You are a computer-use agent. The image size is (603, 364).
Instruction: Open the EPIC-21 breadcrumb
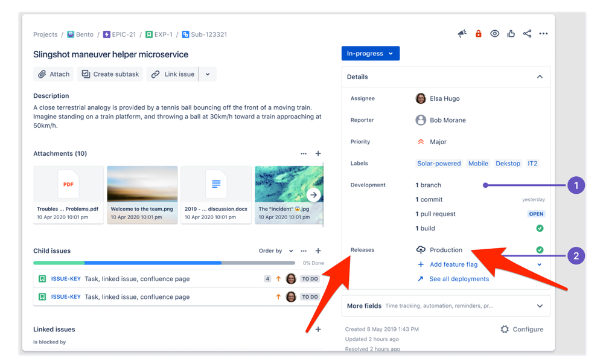120,34
